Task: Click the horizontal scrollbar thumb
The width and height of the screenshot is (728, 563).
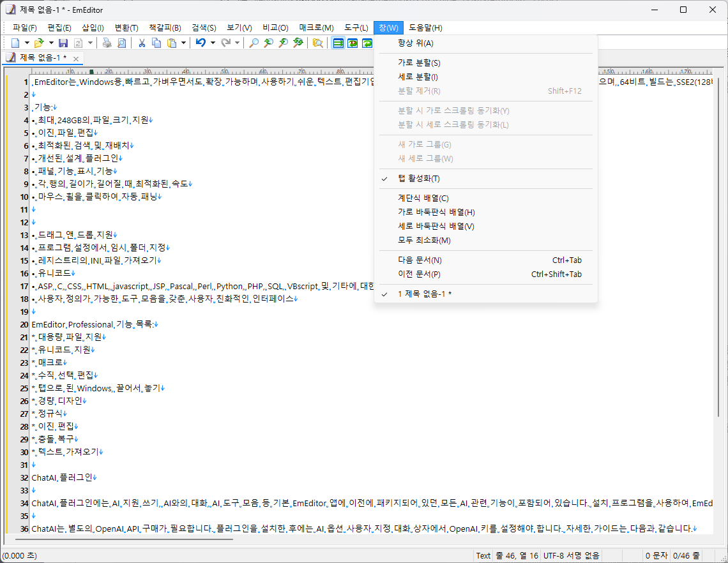Action: [x=125, y=539]
